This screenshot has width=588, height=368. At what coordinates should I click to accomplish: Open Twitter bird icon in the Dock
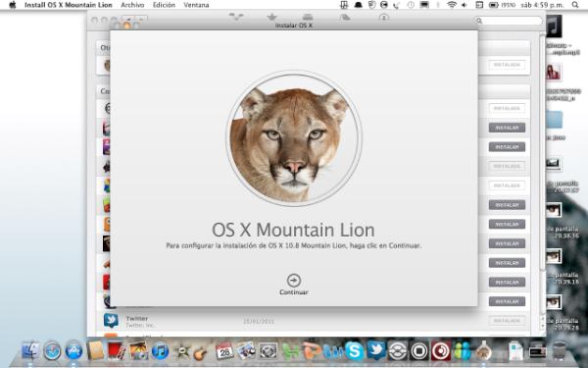pos(376,350)
